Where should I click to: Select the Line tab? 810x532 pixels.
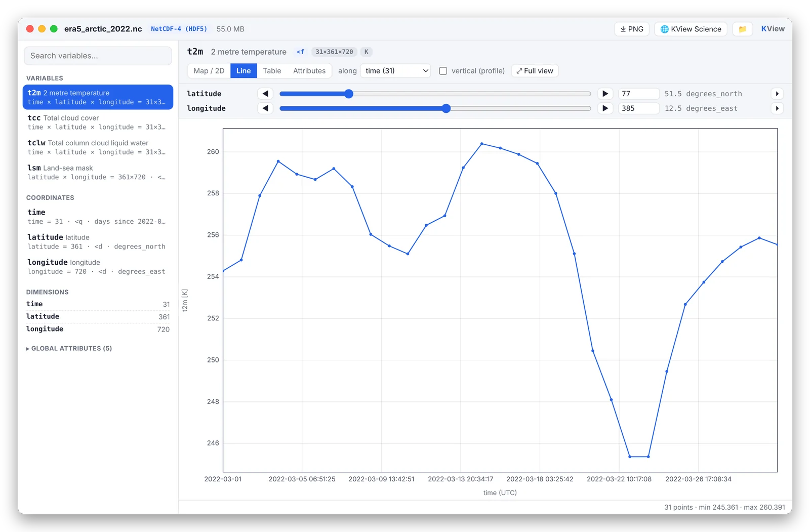point(244,71)
